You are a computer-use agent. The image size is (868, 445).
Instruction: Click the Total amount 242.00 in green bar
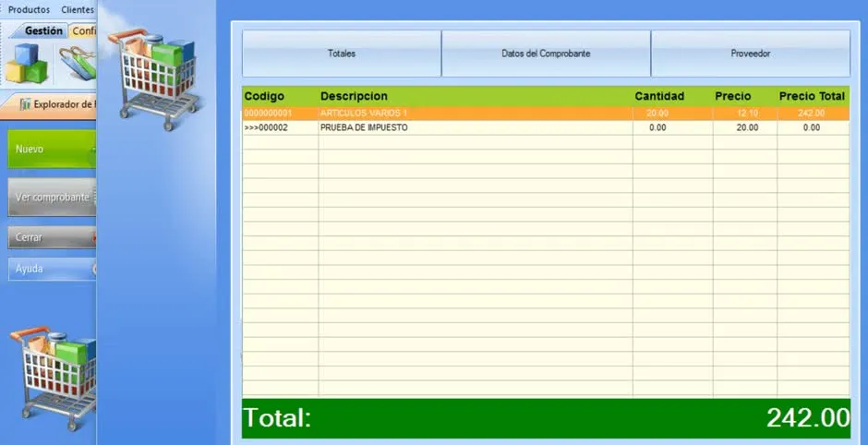808,418
